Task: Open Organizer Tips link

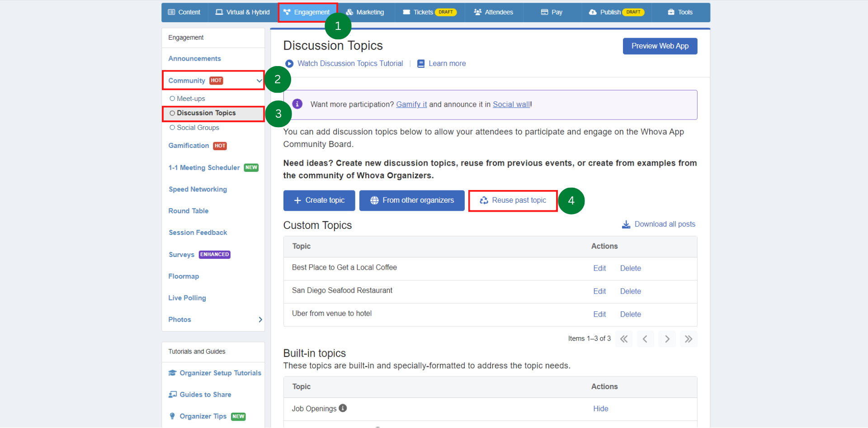Action: click(x=203, y=417)
